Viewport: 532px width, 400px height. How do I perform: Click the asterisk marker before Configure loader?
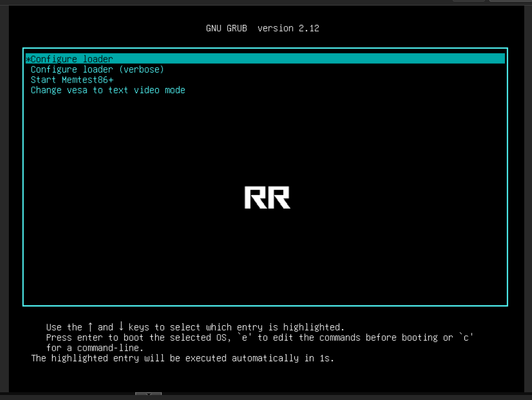(x=28, y=59)
